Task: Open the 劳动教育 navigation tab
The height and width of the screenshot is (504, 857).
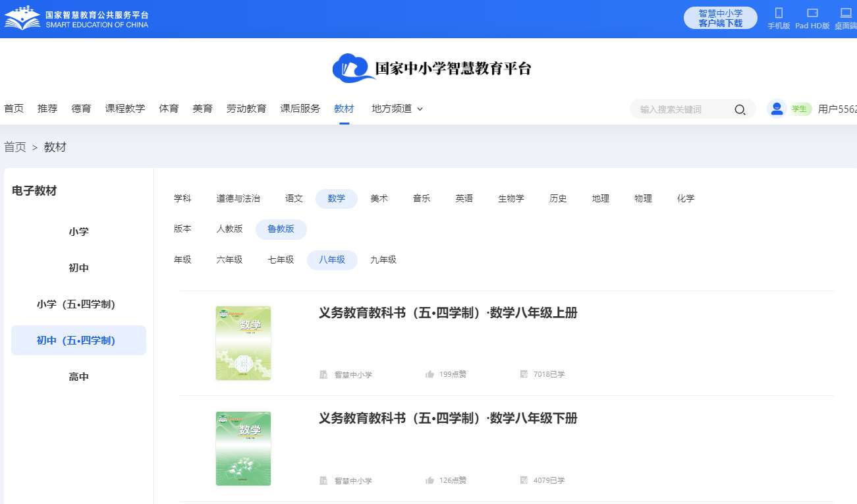Action: click(x=246, y=109)
